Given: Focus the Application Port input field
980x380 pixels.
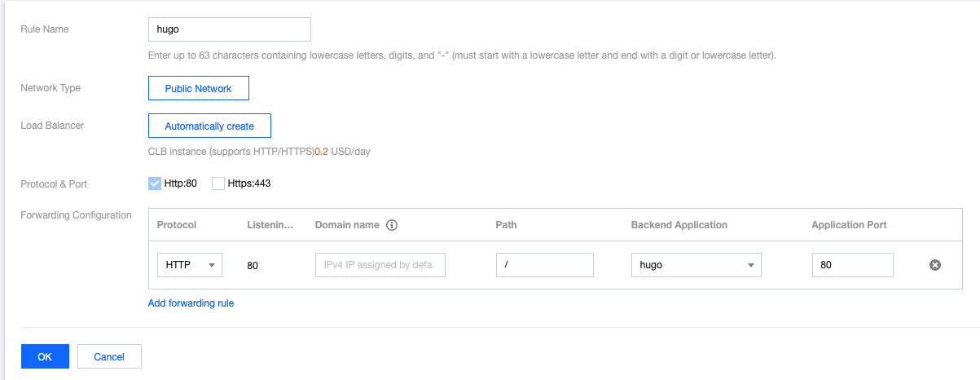Looking at the screenshot, I should pyautogui.click(x=852, y=265).
